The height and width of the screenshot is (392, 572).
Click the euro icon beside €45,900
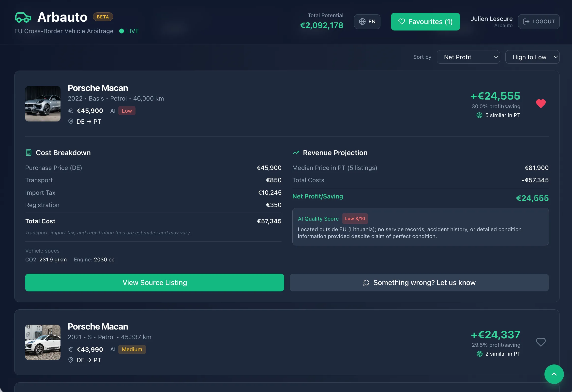(x=71, y=111)
